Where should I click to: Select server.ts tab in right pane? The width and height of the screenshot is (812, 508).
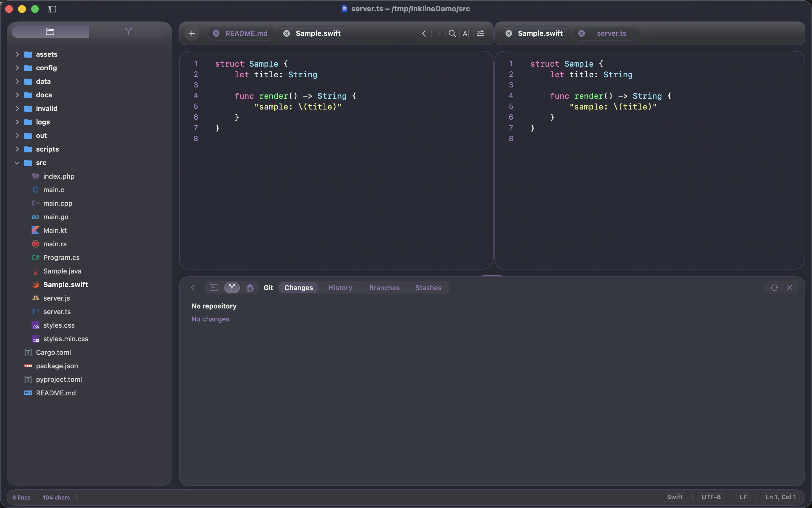[x=611, y=33]
